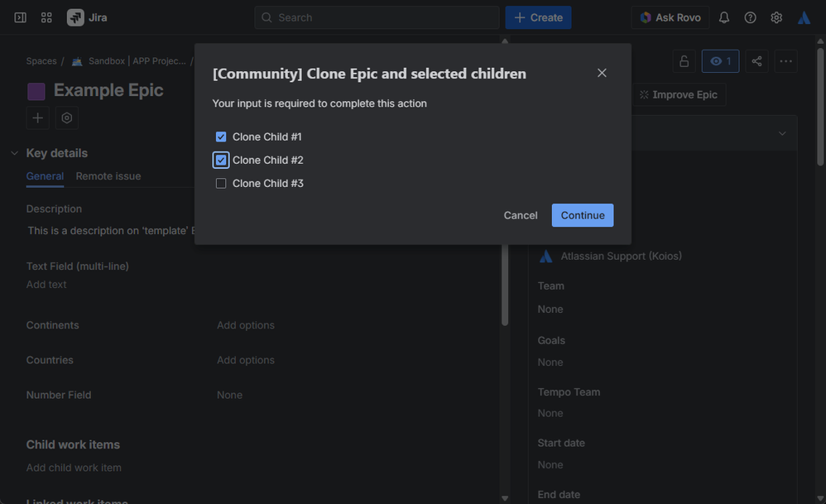826x504 pixels.
Task: Click Continue in the dialog
Action: [582, 215]
